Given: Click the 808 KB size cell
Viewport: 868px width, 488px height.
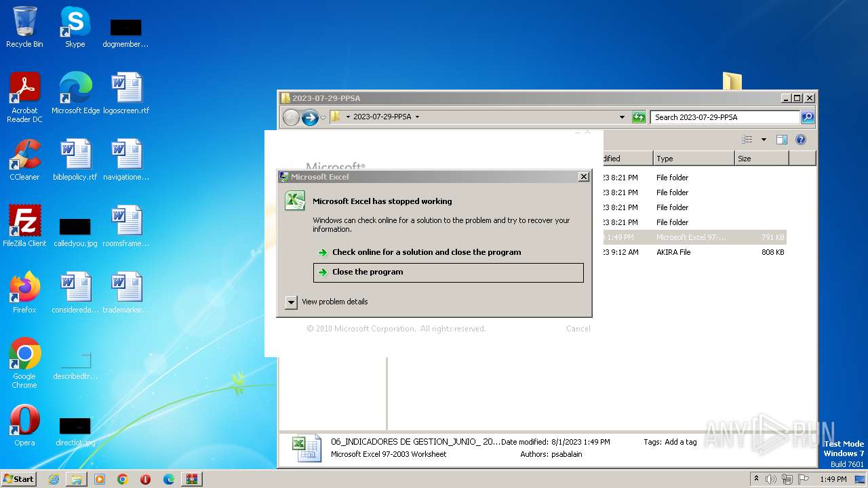Looking at the screenshot, I should pos(772,252).
